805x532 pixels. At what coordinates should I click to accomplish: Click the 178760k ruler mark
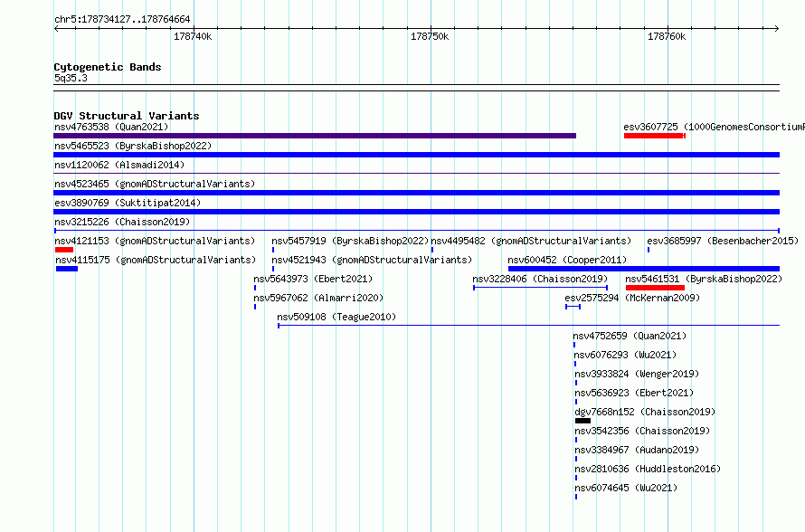tap(667, 36)
